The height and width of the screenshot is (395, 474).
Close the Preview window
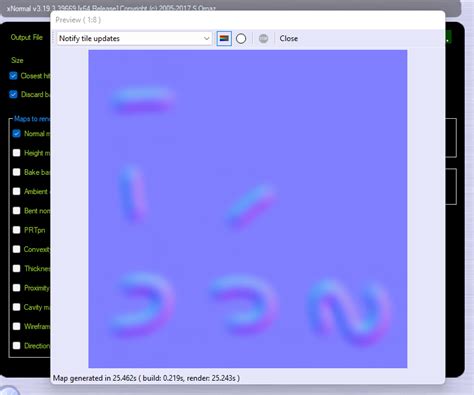289,39
